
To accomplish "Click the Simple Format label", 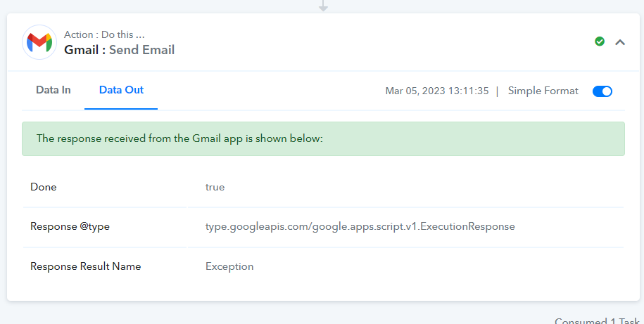I will 543,91.
